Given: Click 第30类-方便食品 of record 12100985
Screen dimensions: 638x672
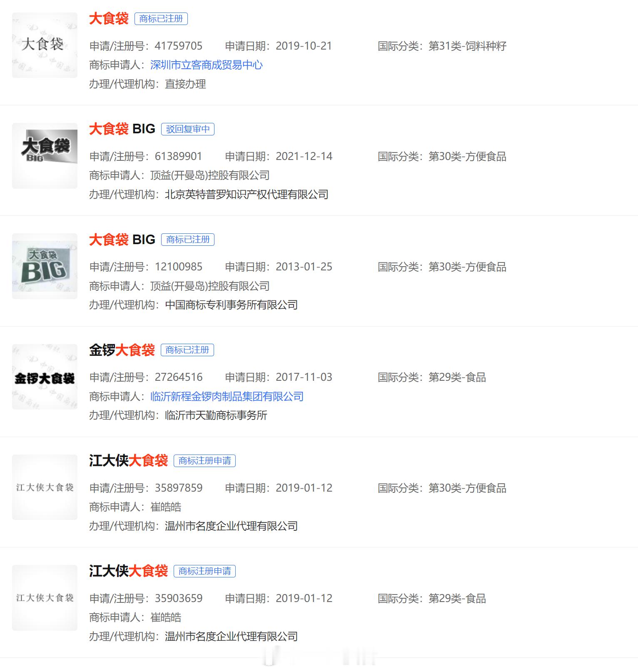Looking at the screenshot, I should click(x=468, y=267).
